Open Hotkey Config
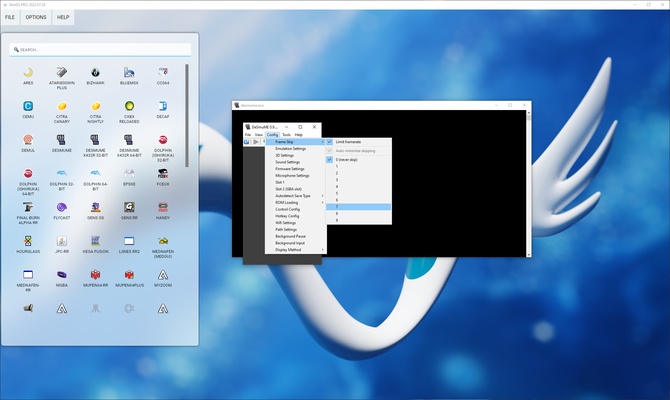670x400 pixels. click(296, 216)
